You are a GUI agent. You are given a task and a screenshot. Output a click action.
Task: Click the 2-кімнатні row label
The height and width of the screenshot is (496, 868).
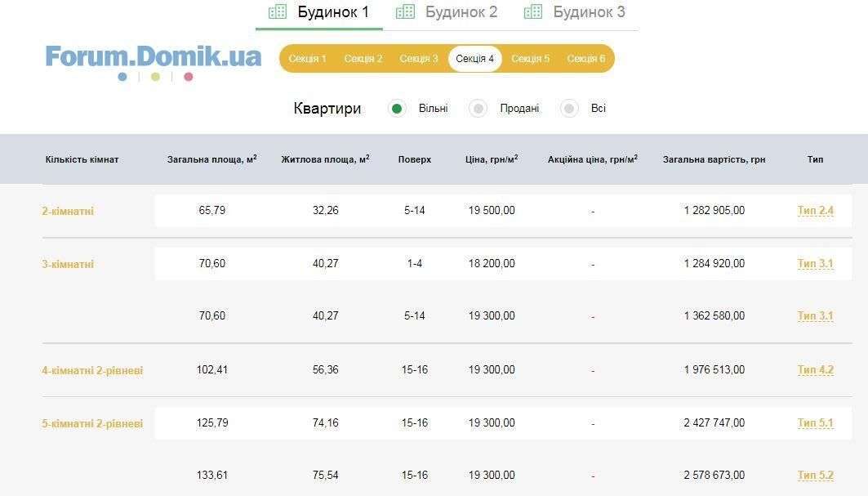(x=68, y=211)
